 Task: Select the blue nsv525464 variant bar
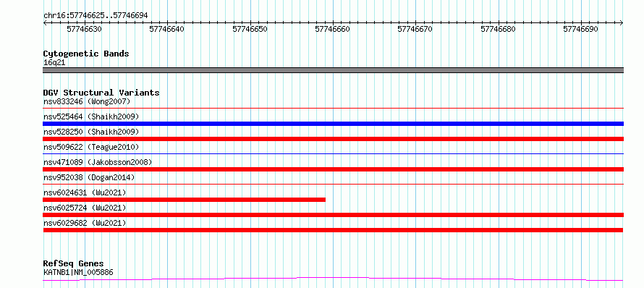coord(333,124)
